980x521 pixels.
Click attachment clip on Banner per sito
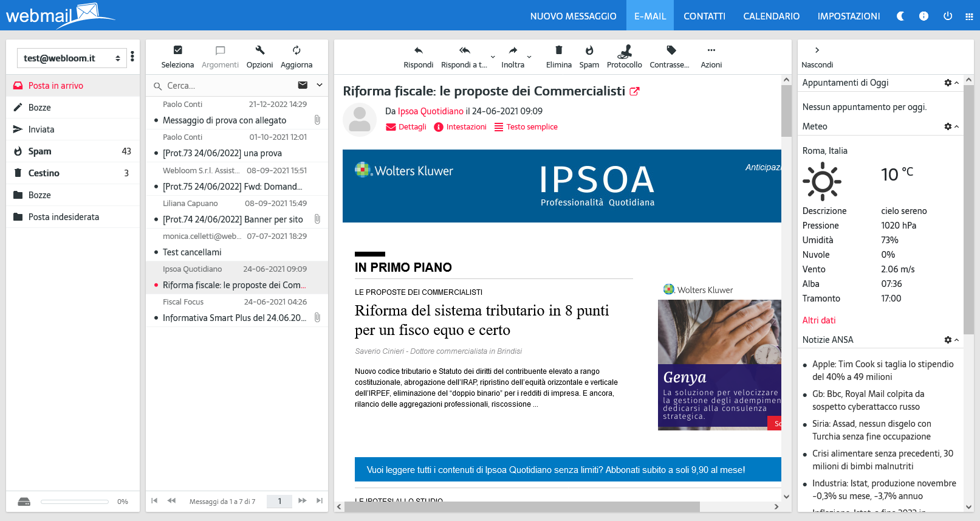click(317, 219)
